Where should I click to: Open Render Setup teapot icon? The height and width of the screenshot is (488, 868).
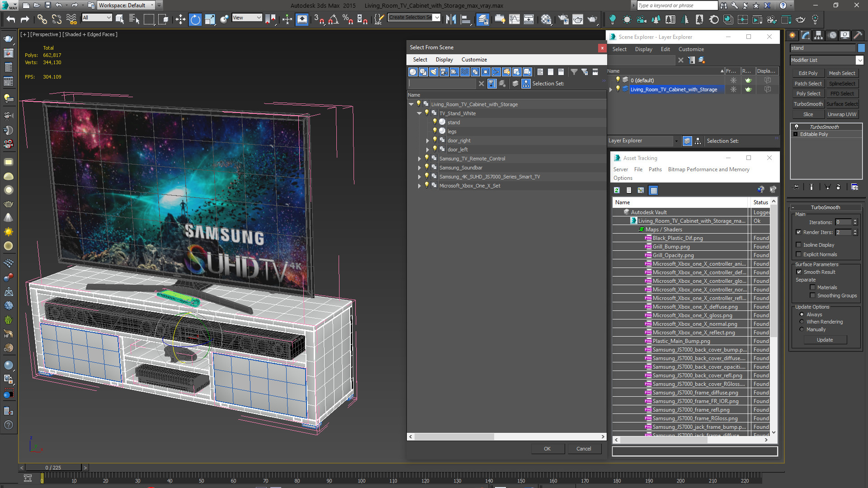[563, 19]
